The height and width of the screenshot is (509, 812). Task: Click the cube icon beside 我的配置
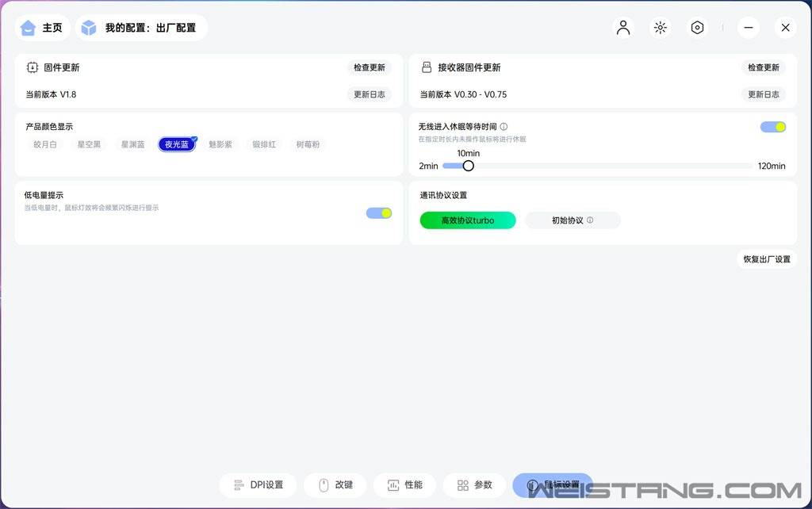[x=88, y=27]
